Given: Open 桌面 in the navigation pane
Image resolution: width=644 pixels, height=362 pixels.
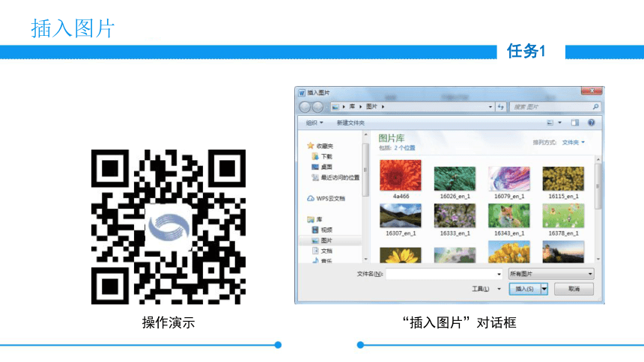Looking at the screenshot, I should coord(322,167).
